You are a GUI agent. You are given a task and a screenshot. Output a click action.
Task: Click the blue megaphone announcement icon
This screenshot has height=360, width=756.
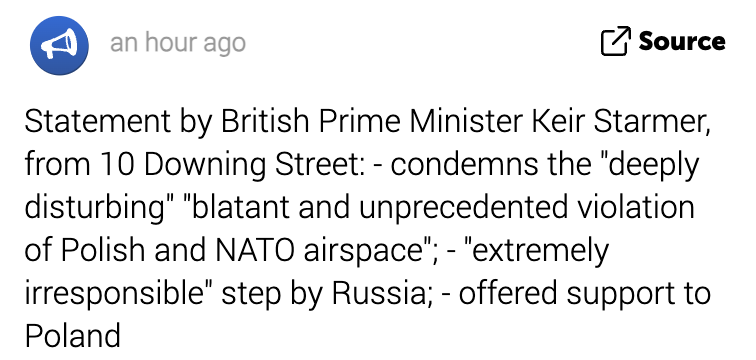pos(59,45)
